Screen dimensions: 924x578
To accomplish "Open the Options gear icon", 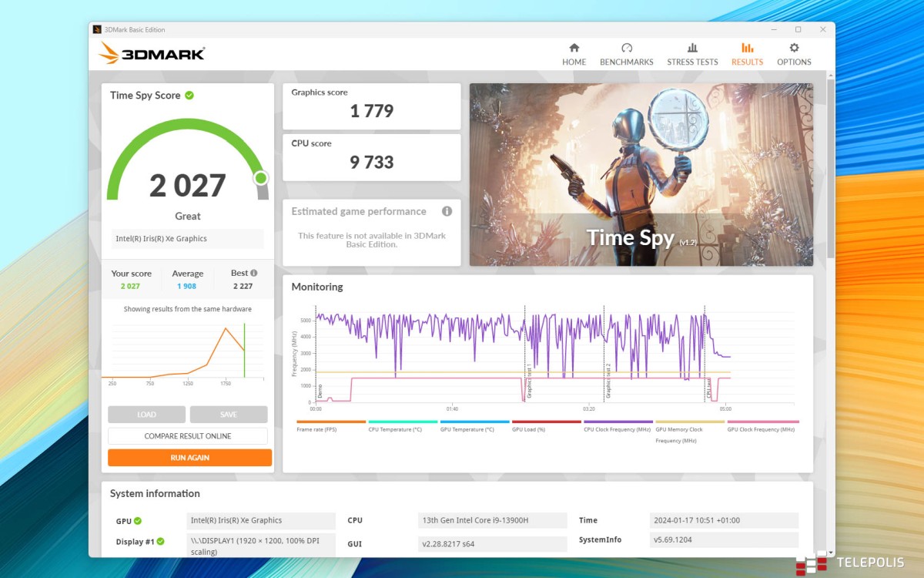I will coord(794,48).
